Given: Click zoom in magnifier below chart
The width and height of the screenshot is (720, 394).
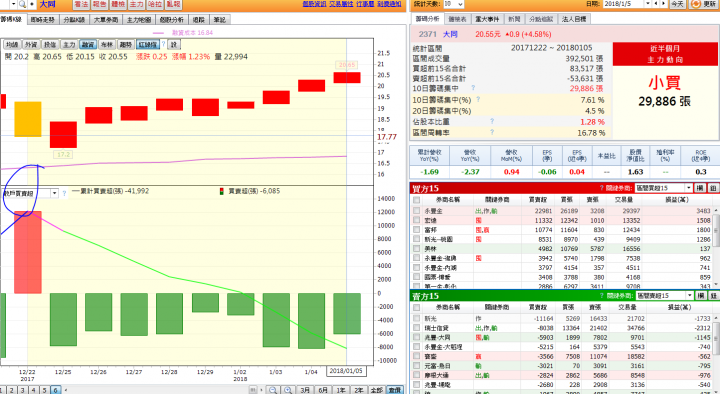Looking at the screenshot, I should click(288, 390).
